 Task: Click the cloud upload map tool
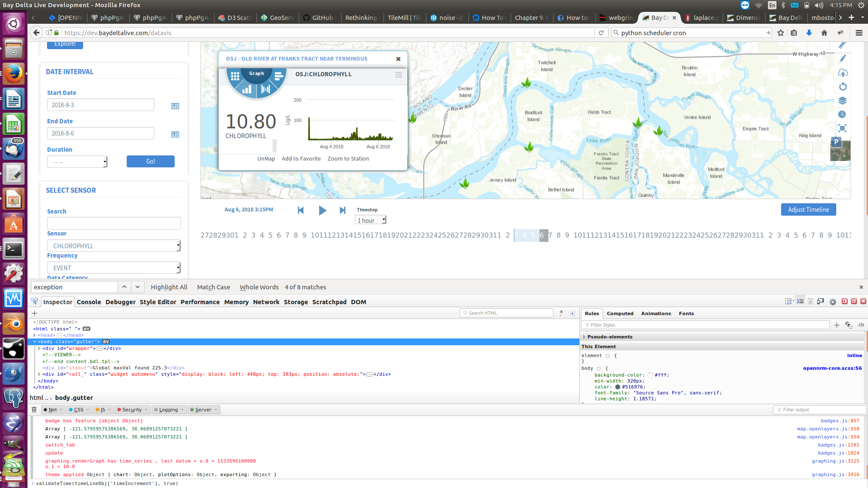point(843,72)
